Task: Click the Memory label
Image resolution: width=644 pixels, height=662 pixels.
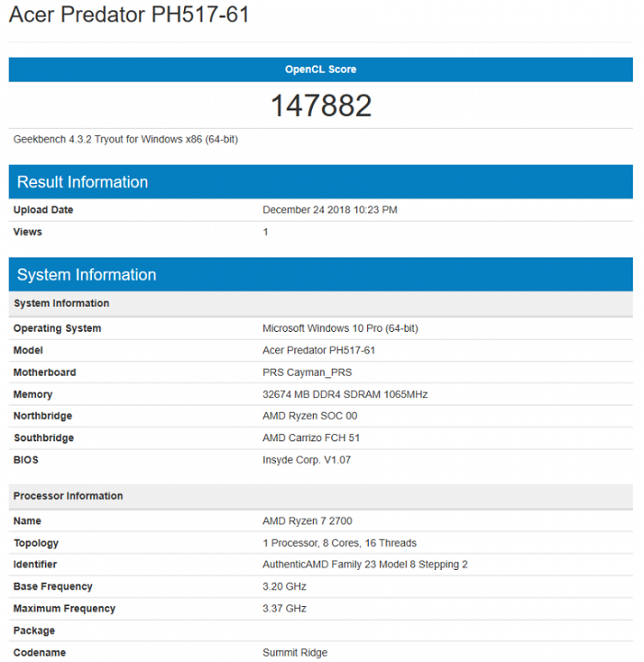Action: (x=32, y=394)
